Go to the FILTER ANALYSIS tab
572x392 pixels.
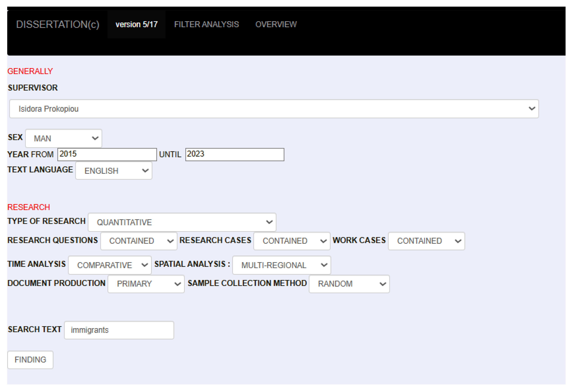(x=206, y=24)
